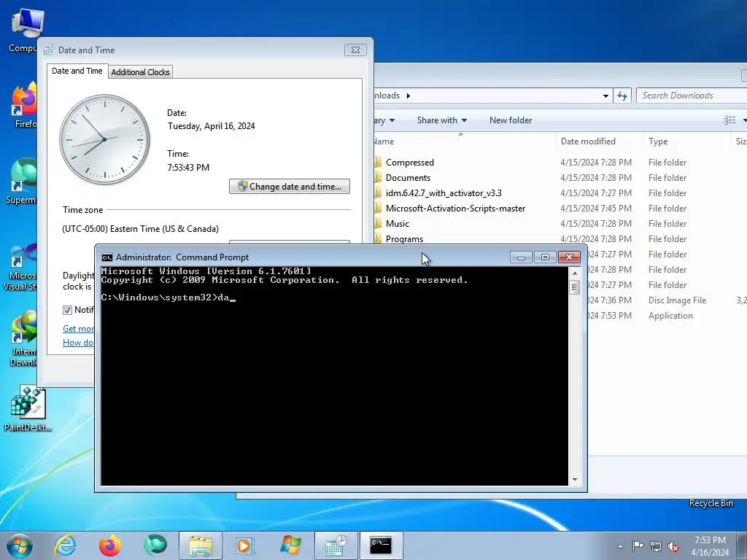Click the Change your view icon in Explorer
This screenshot has height=560, width=747.
(x=729, y=120)
